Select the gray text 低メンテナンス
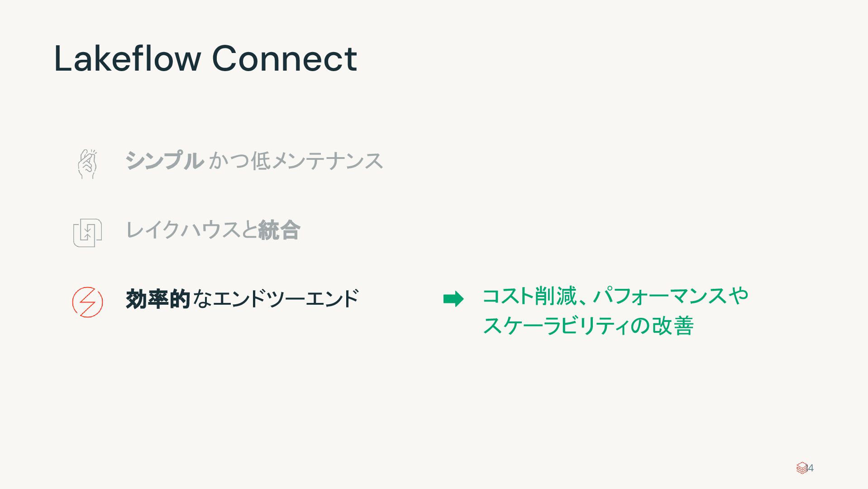The image size is (868, 489). point(317,161)
